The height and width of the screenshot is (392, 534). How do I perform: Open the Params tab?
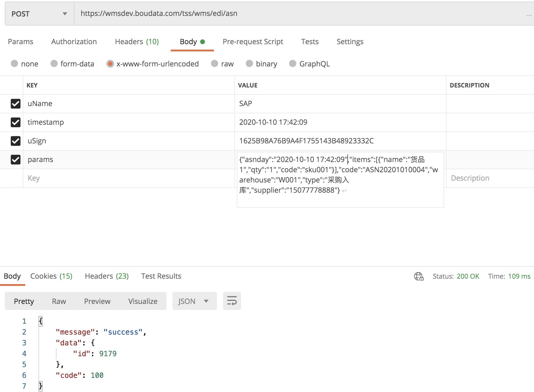[20, 41]
